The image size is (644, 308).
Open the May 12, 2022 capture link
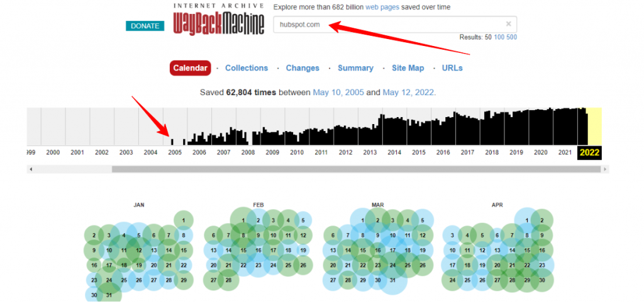408,93
